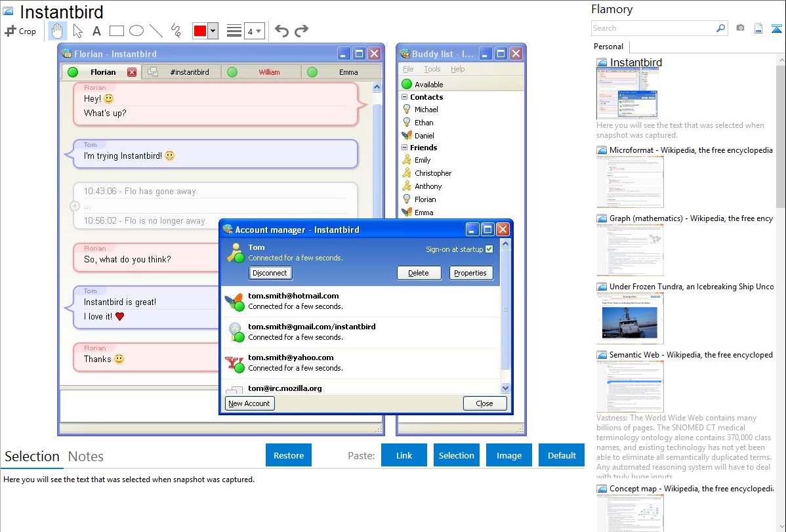Click the Semantic Web snapshot title
This screenshot has width=786, height=532.
point(691,355)
